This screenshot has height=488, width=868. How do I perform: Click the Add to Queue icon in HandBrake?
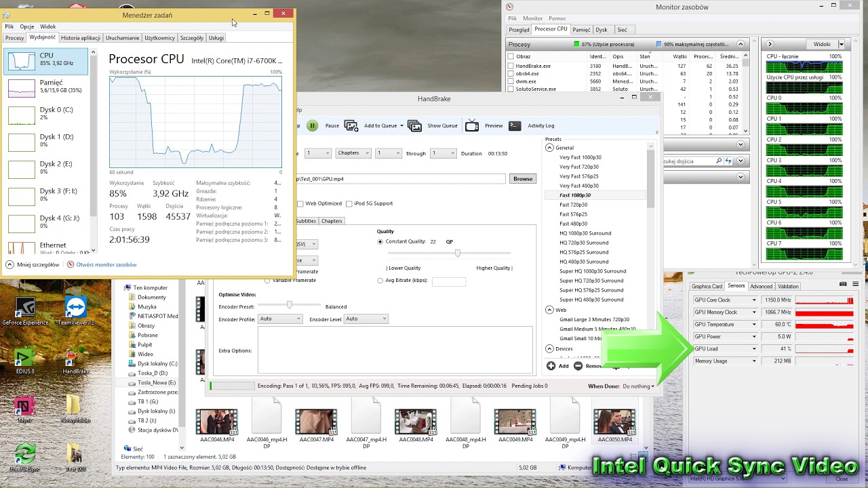coord(351,125)
